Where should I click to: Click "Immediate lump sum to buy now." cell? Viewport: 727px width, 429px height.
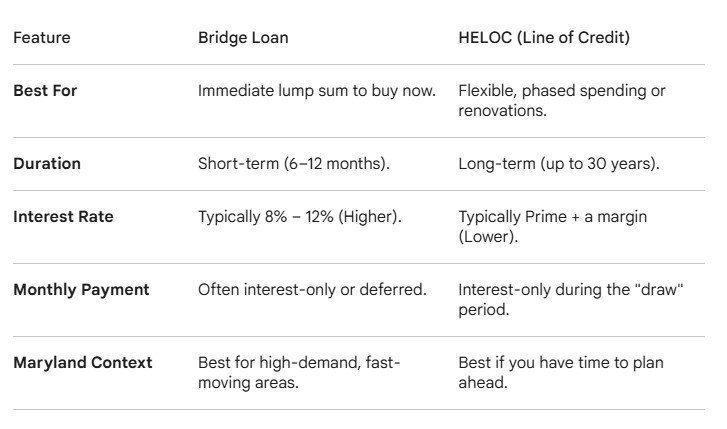tap(317, 91)
